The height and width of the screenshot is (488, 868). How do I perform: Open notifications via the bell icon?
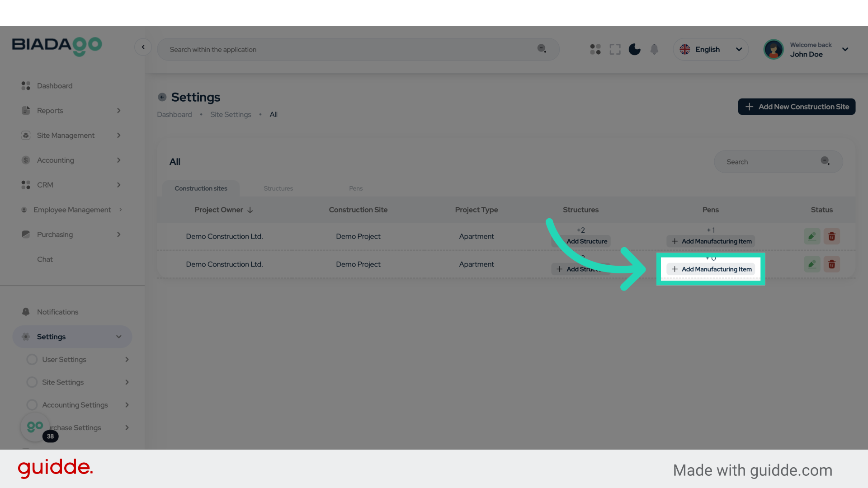tap(654, 49)
